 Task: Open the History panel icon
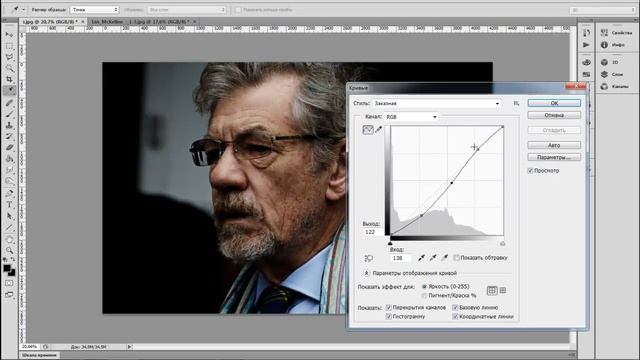(x=587, y=33)
